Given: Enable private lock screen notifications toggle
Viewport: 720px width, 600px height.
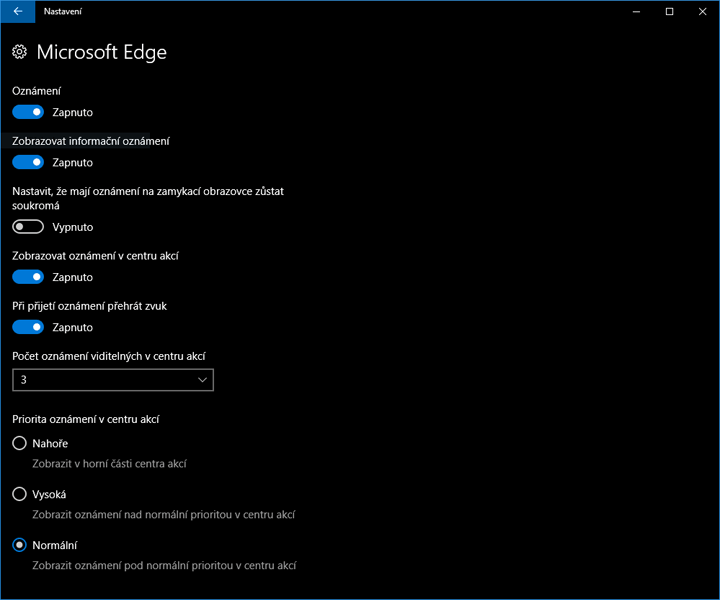Looking at the screenshot, I should (28, 227).
